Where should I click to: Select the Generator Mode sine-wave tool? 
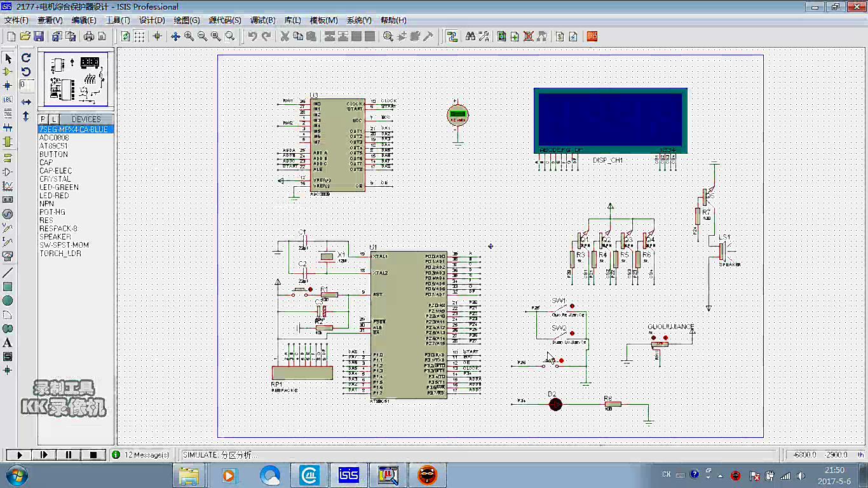pos(8,214)
